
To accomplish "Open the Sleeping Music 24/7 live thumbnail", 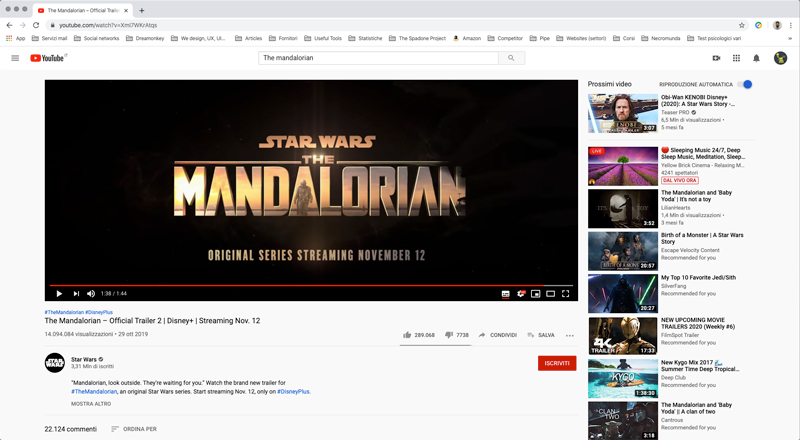I will pos(623,166).
